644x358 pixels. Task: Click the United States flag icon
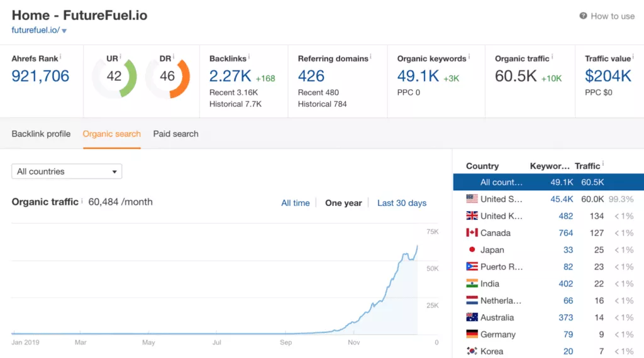472,199
